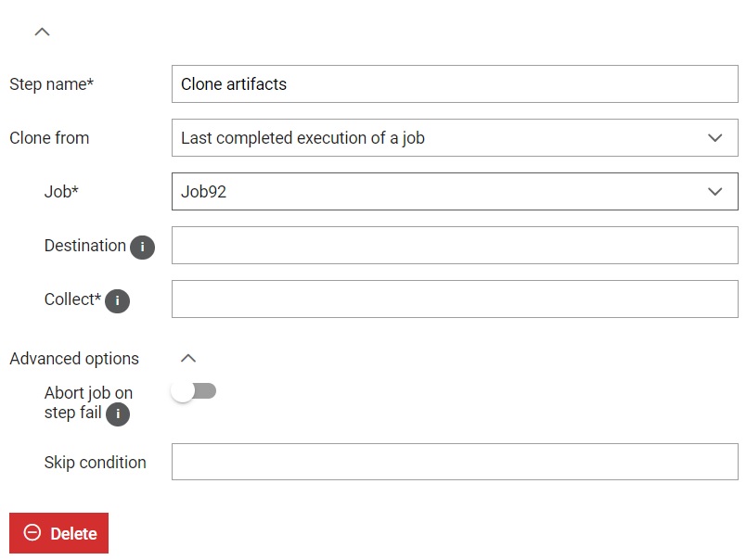Viewport: 746px width, 560px height.
Task: Click the Clone from label text
Action: coord(49,138)
